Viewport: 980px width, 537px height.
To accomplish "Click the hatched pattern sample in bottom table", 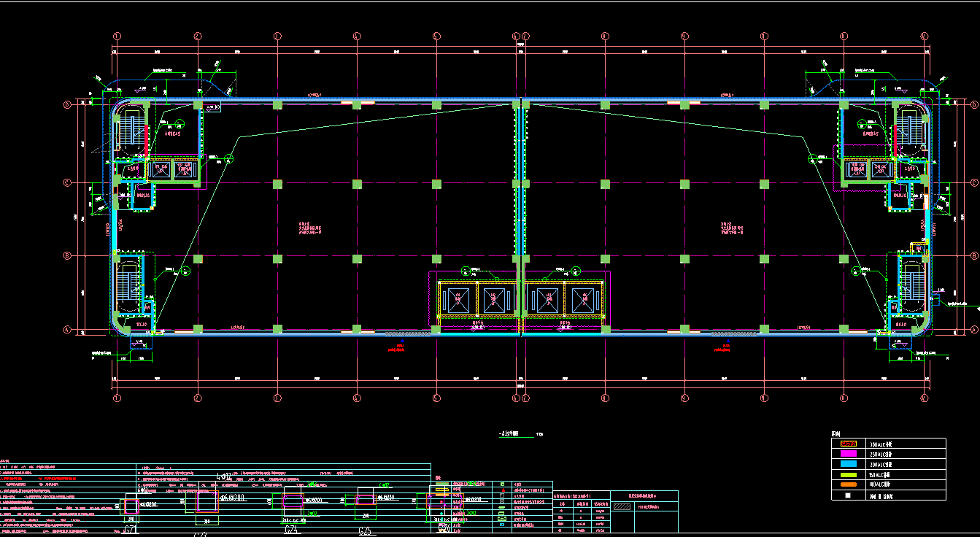I will coord(621,505).
